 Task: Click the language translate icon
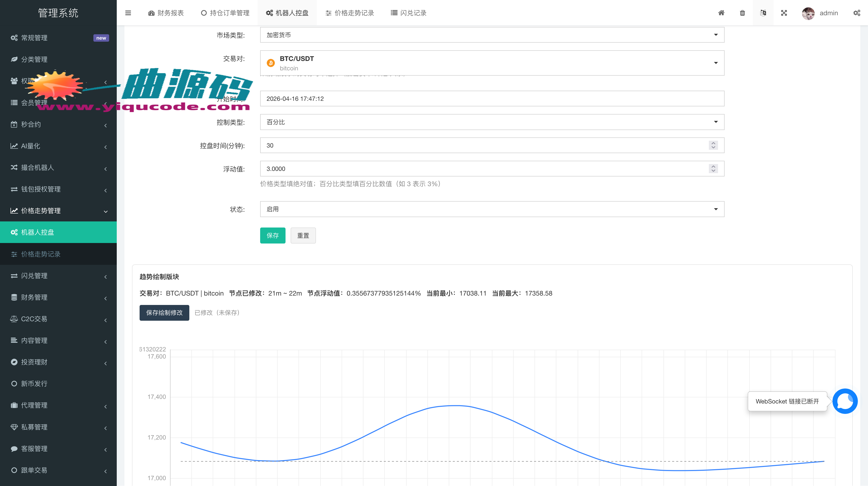(x=763, y=13)
